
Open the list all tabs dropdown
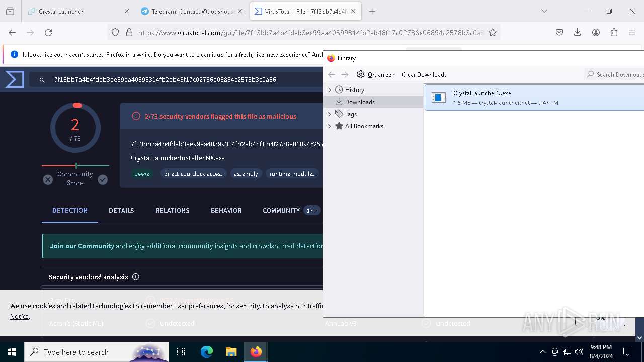coord(544,11)
